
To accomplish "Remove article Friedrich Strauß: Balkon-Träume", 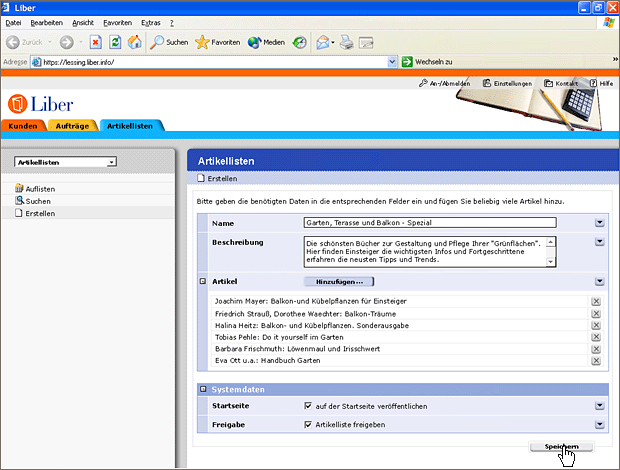I will point(596,314).
